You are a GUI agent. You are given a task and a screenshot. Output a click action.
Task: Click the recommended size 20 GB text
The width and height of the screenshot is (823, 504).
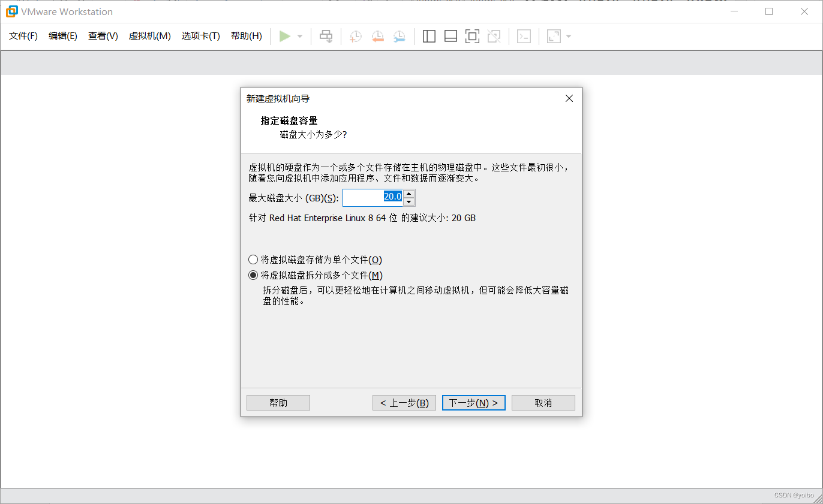362,218
